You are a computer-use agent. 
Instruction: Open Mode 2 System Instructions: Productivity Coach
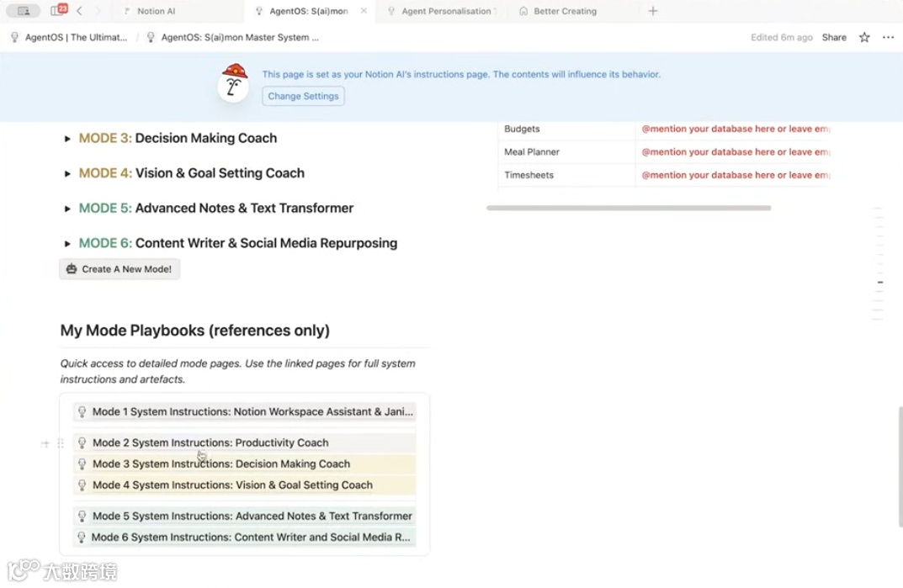tap(245, 442)
